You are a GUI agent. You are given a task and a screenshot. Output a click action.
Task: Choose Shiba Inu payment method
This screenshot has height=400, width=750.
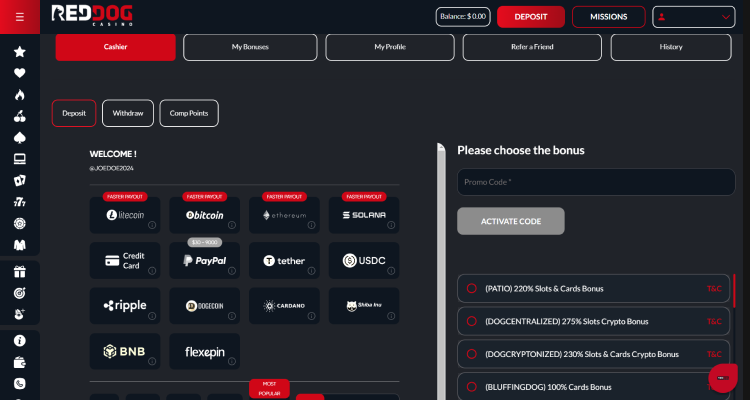364,306
